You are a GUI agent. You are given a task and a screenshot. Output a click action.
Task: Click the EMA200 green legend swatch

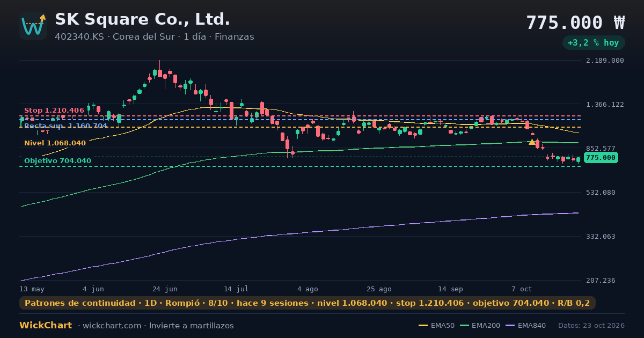coord(464,326)
